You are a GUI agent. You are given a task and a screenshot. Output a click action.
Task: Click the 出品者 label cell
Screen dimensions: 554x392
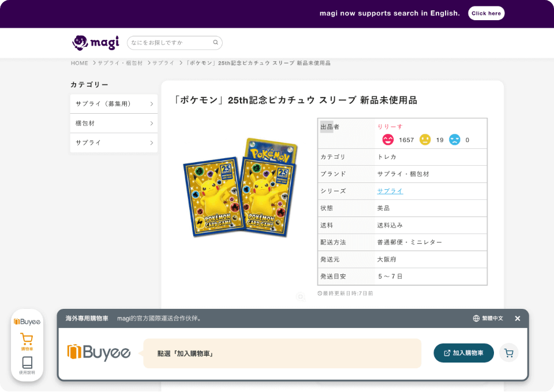coord(346,133)
